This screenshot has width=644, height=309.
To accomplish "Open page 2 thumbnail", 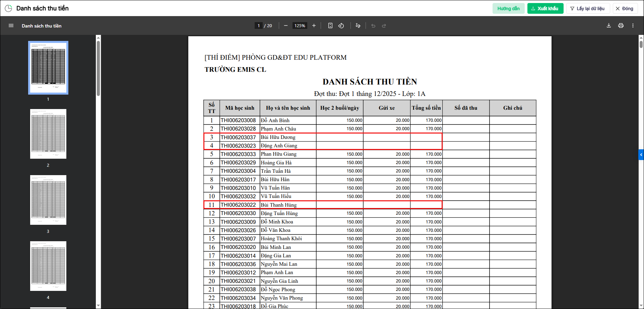I will point(48,134).
